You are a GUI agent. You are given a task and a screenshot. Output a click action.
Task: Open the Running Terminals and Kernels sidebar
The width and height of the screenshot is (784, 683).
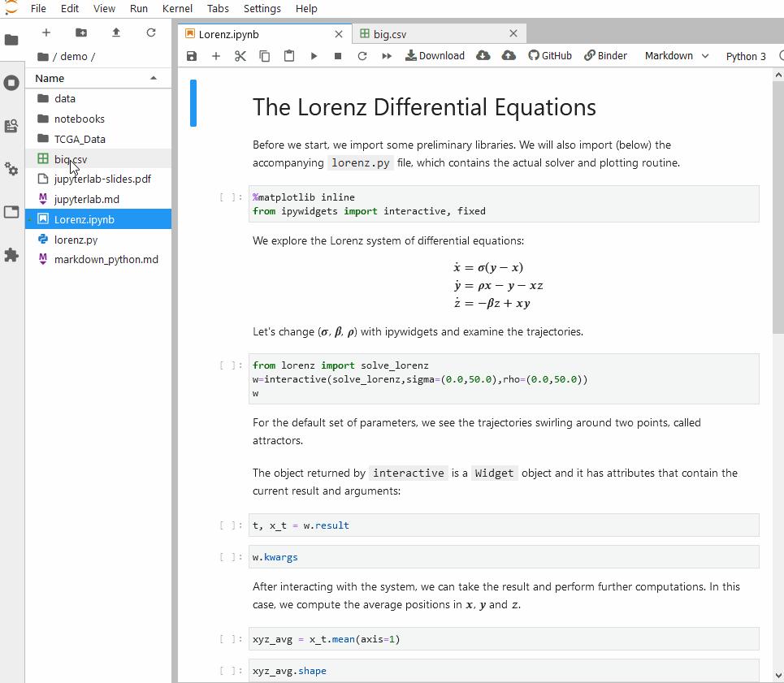(11, 83)
